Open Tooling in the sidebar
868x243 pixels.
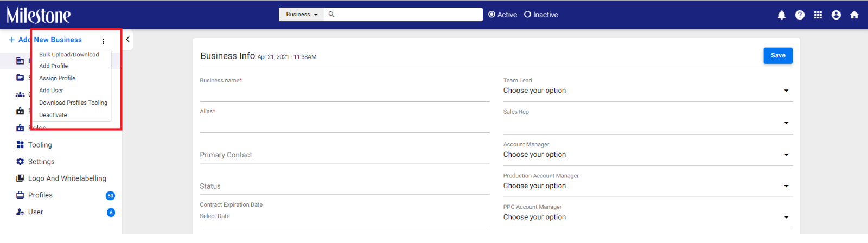click(40, 145)
